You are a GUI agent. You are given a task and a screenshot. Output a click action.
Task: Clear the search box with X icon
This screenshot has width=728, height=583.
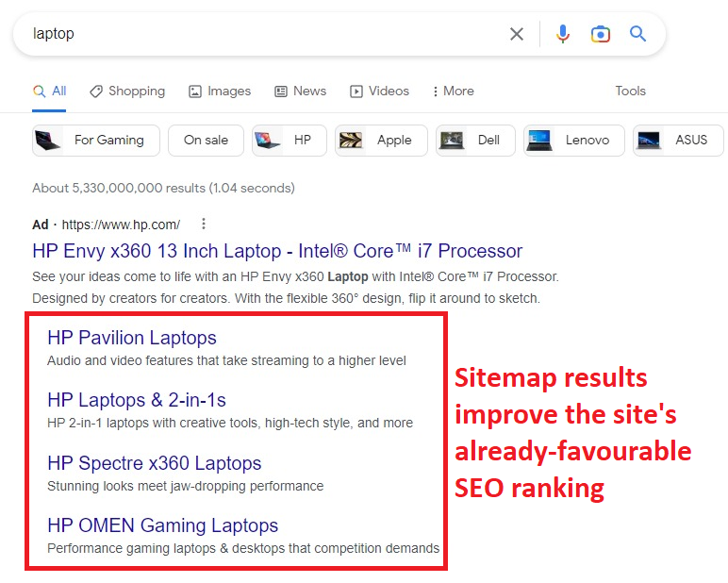(517, 34)
